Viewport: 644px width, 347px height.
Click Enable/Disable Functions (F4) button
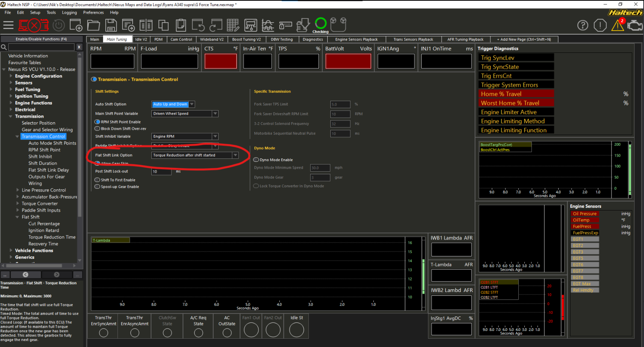pos(42,39)
